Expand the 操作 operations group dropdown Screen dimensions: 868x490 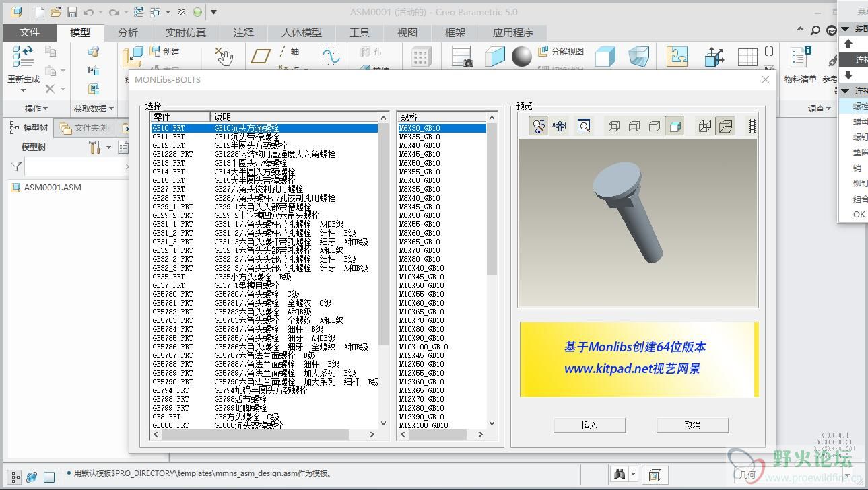click(36, 108)
